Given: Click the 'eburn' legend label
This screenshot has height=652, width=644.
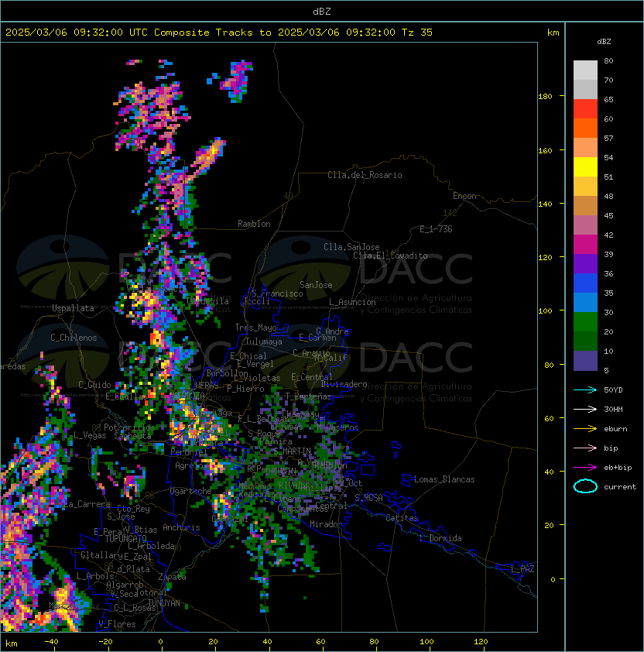Looking at the screenshot, I should point(615,429).
